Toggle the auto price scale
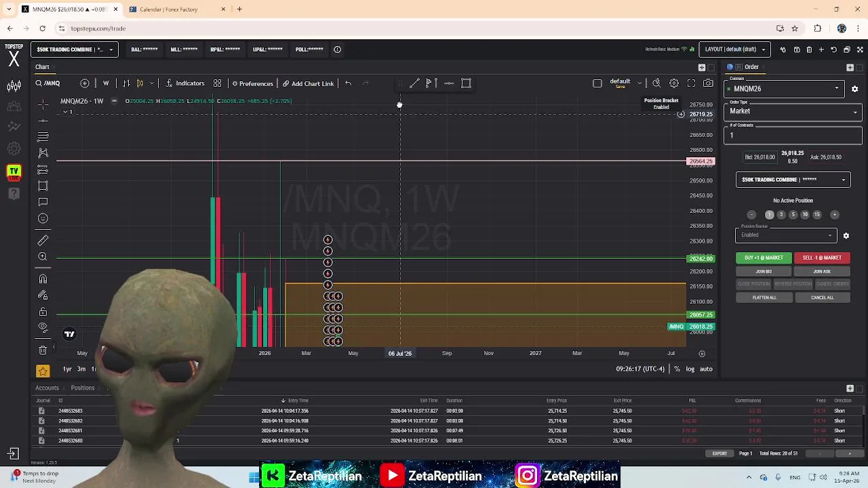This screenshot has height=488, width=868. pos(706,369)
